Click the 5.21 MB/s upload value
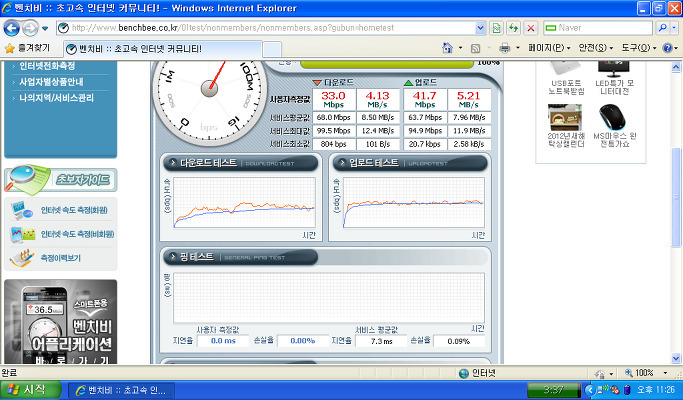The image size is (683, 400). click(x=469, y=100)
